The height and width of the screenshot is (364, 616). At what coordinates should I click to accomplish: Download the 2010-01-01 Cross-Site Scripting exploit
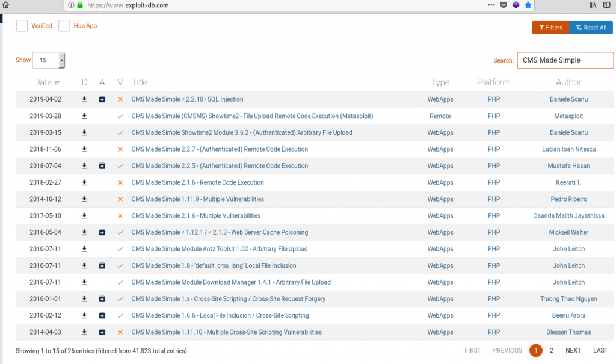(84, 299)
